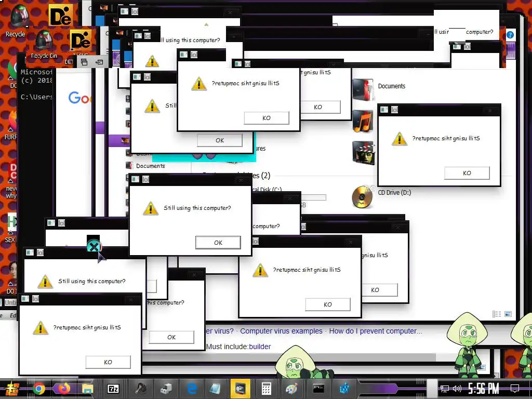Screen dimensions: 532x399
Task: Select Documents in the Explorer navigation tree
Action: tap(150, 166)
